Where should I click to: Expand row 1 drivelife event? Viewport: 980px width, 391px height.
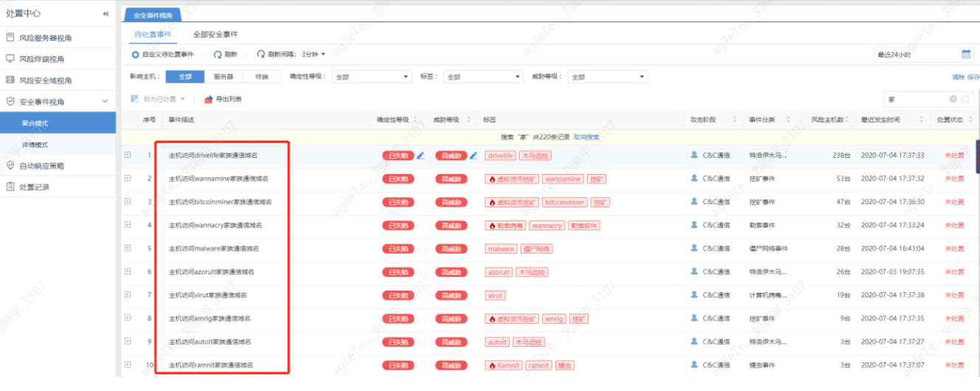[128, 155]
